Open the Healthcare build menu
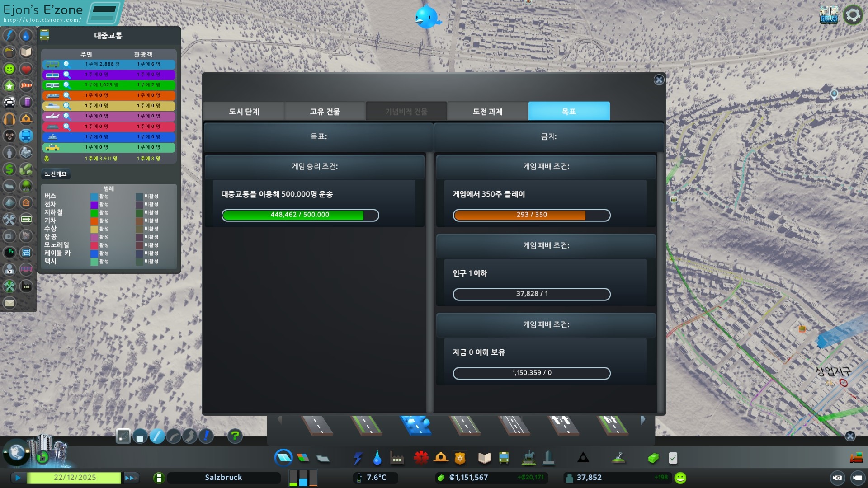This screenshot has height=488, width=868. 420,458
